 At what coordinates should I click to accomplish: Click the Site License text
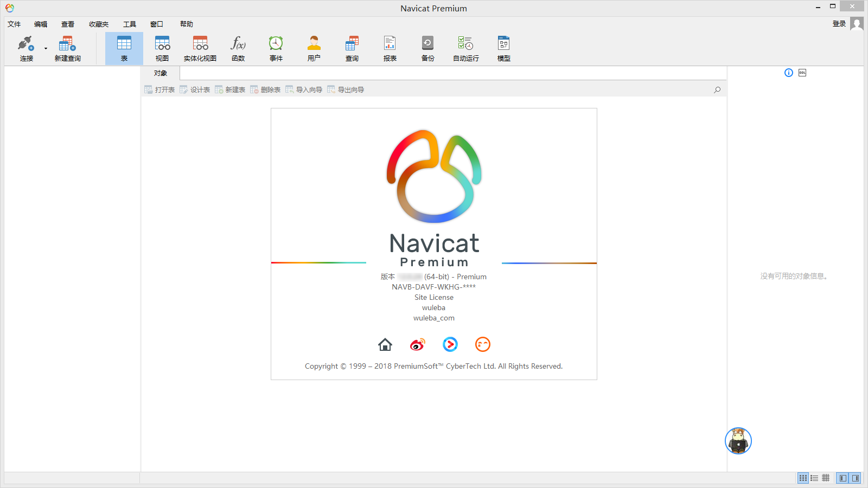[x=434, y=297]
